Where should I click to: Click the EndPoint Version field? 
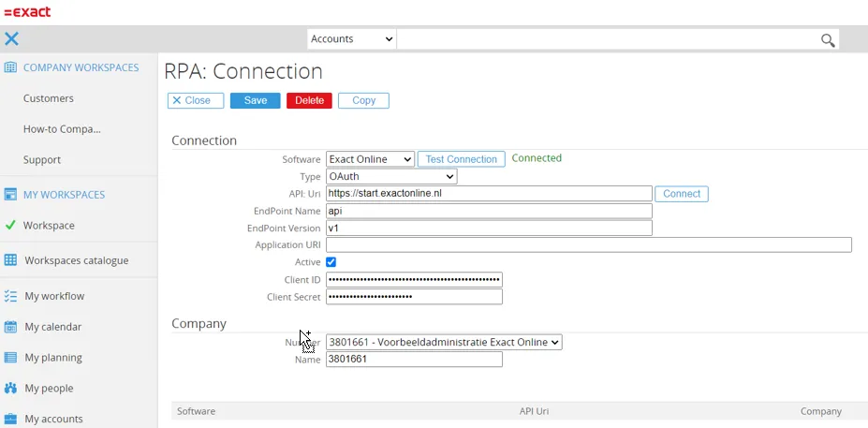point(489,229)
